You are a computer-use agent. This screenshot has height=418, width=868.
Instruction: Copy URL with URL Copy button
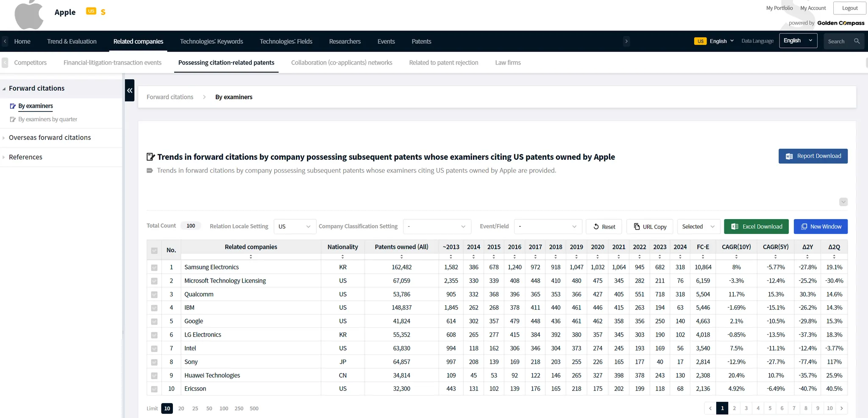point(650,226)
